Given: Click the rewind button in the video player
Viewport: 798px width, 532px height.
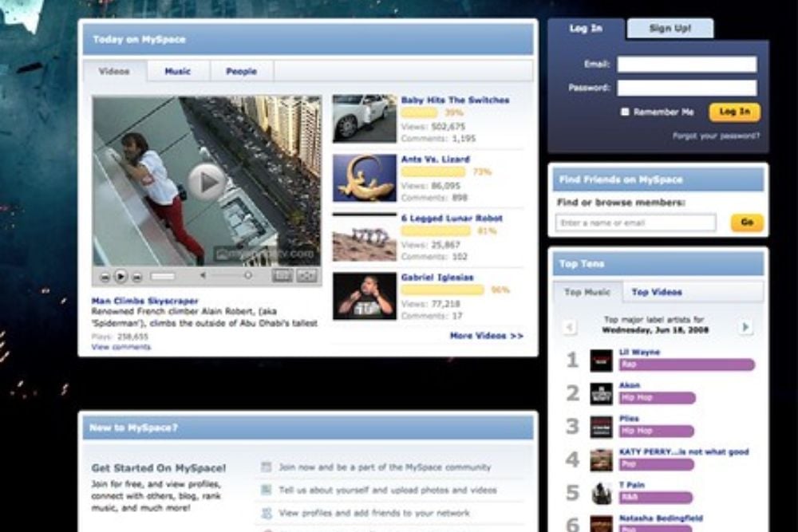Looking at the screenshot, I should tap(105, 277).
